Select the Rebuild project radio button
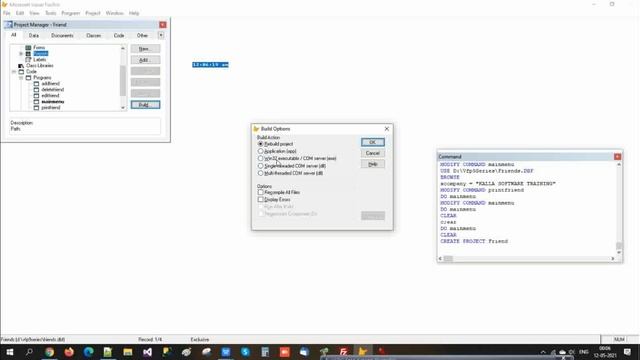 point(260,144)
